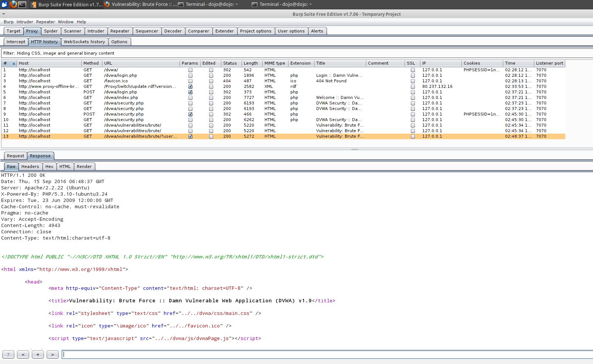This screenshot has width=593, height=364.
Task: Toggle Params checkbox for request 13
Action: point(190,136)
